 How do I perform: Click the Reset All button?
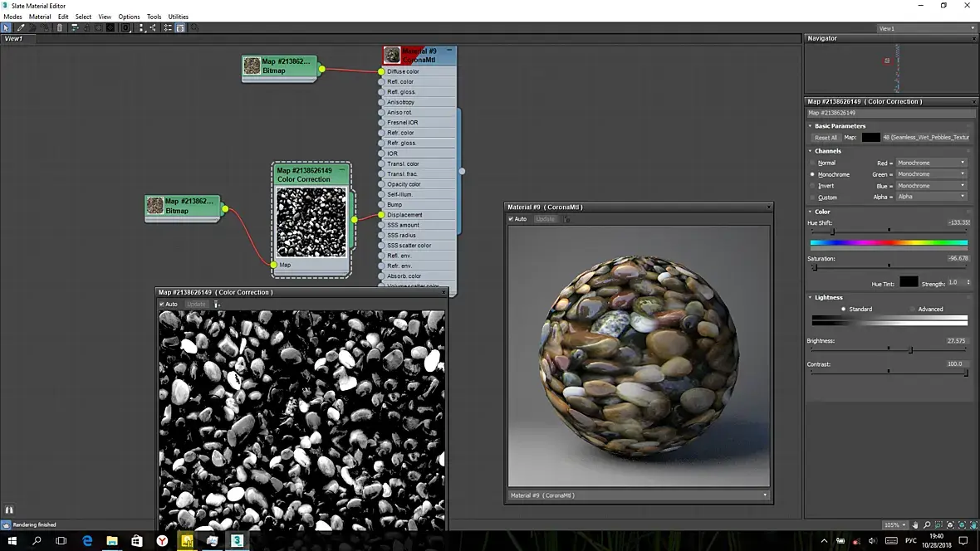pos(826,138)
